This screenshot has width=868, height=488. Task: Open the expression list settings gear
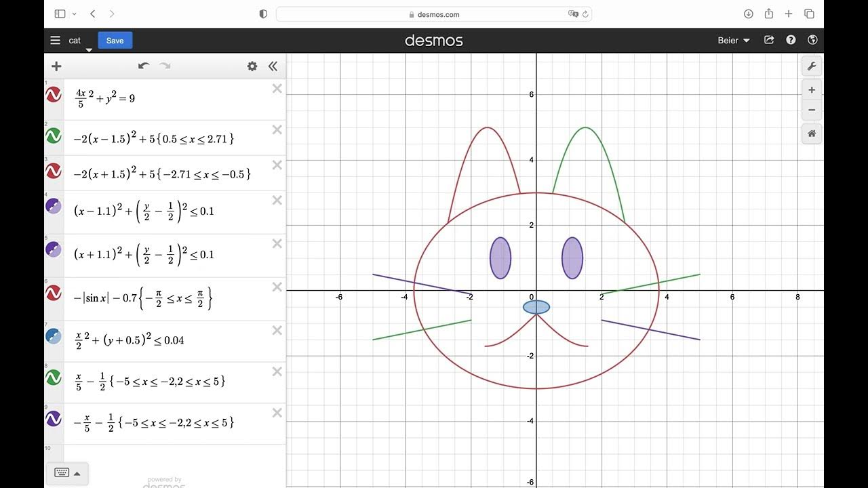pyautogui.click(x=252, y=66)
